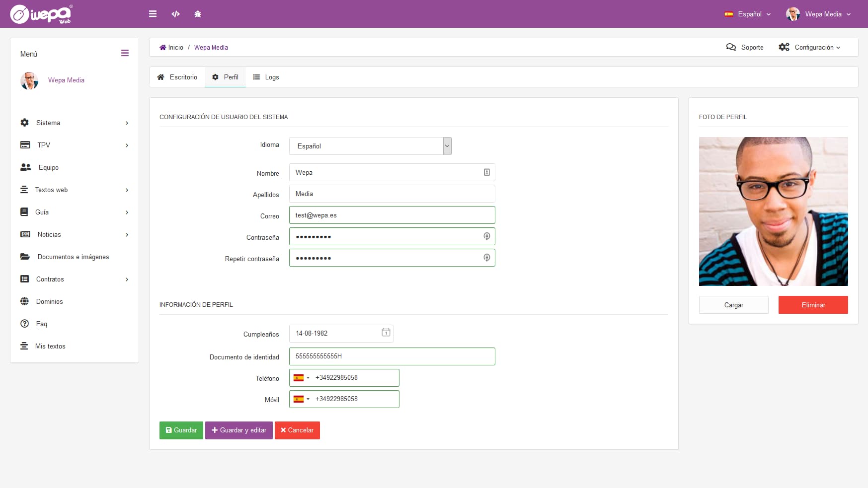Click the Documento de identidad input field

click(x=392, y=356)
